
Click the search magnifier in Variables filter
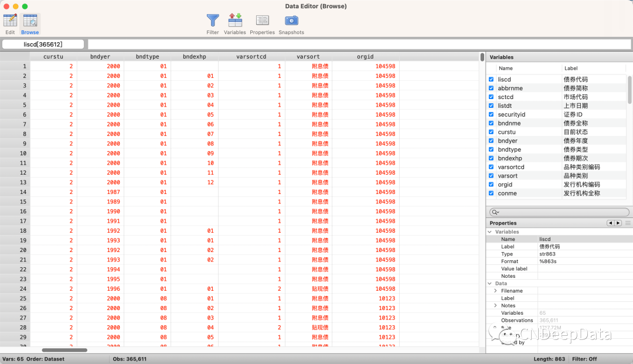[x=495, y=212]
